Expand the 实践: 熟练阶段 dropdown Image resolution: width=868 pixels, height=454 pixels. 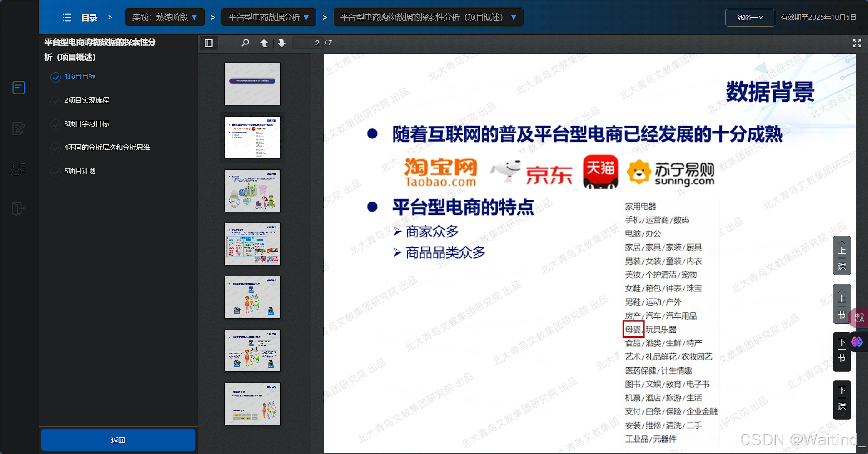tap(165, 17)
